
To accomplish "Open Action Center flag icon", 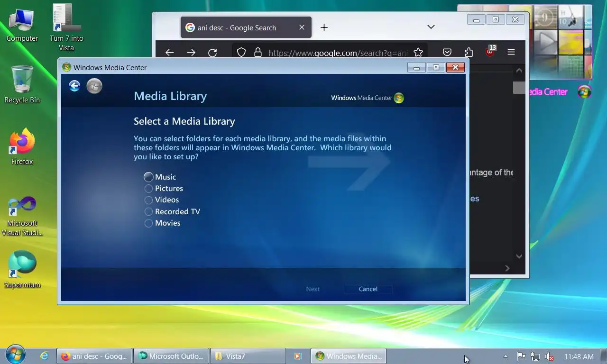I will (521, 356).
